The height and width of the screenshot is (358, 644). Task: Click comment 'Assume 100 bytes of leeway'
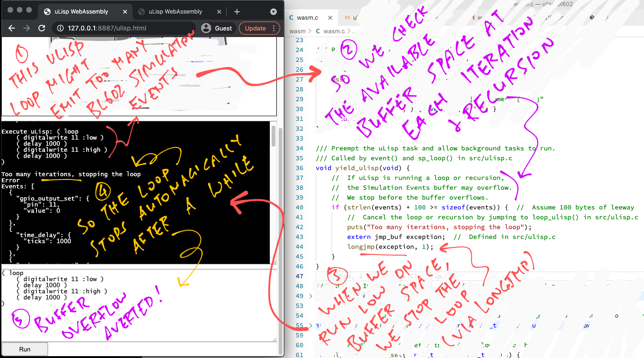576,207
